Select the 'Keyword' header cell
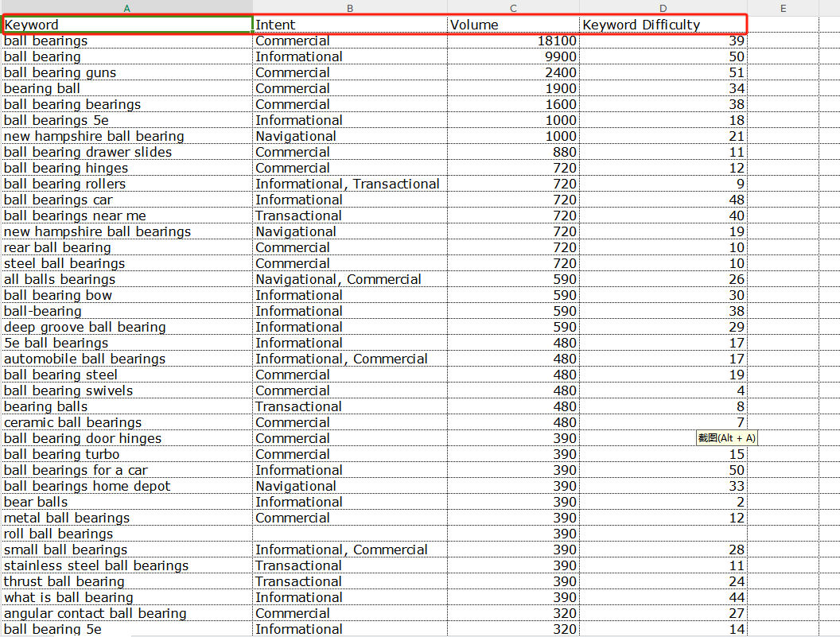 (x=127, y=25)
